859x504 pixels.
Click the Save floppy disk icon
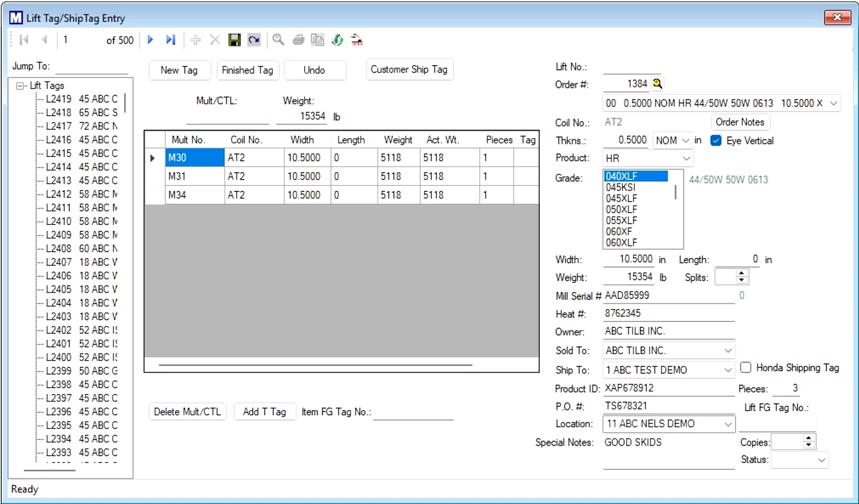click(x=234, y=40)
